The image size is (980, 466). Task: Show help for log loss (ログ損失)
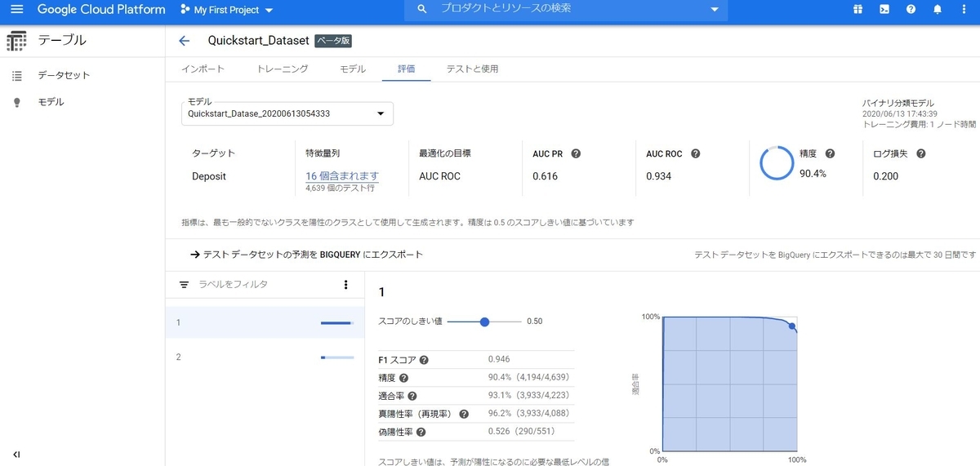(x=920, y=153)
